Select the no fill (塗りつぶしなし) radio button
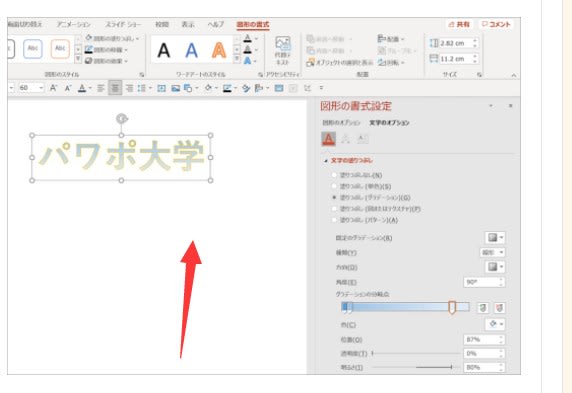 click(334, 175)
